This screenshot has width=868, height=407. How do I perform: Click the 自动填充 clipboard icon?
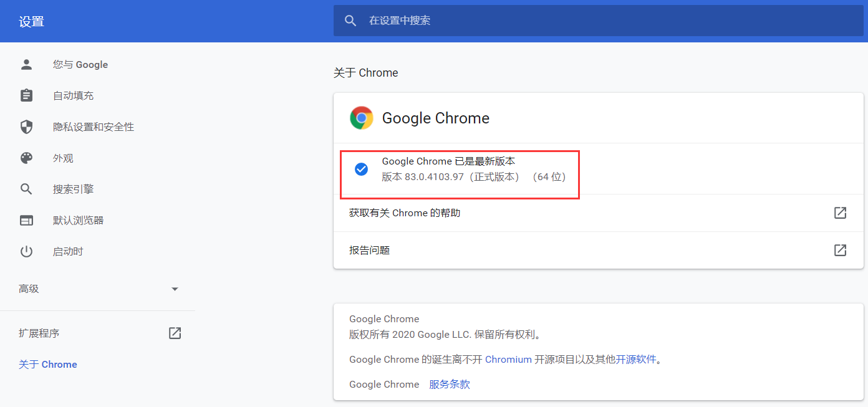point(26,95)
